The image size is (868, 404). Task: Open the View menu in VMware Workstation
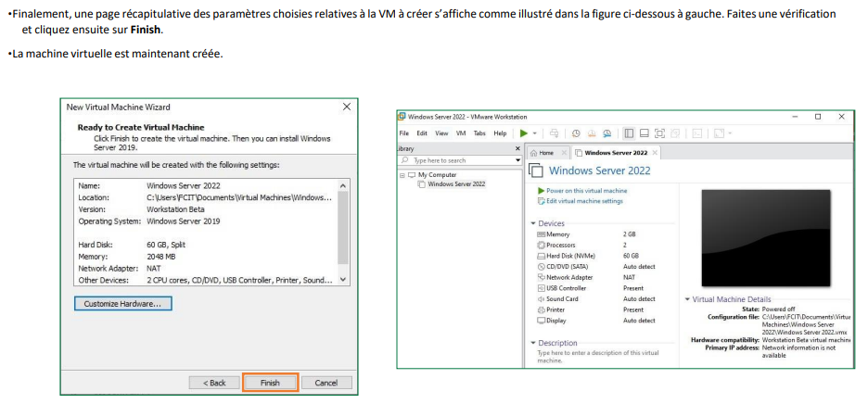tap(441, 133)
